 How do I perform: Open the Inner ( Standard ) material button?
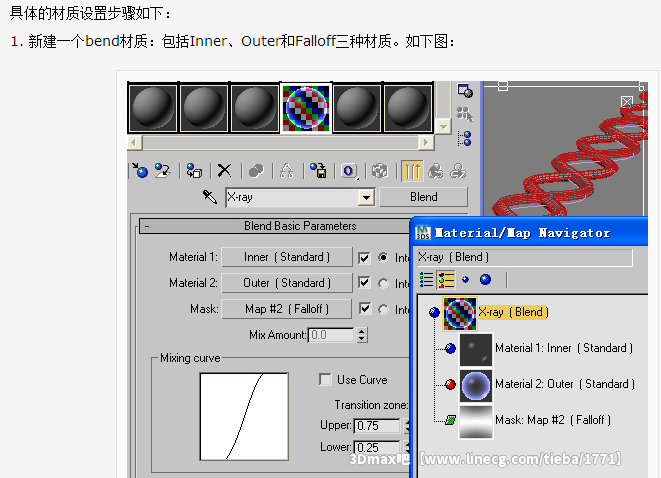(287, 257)
